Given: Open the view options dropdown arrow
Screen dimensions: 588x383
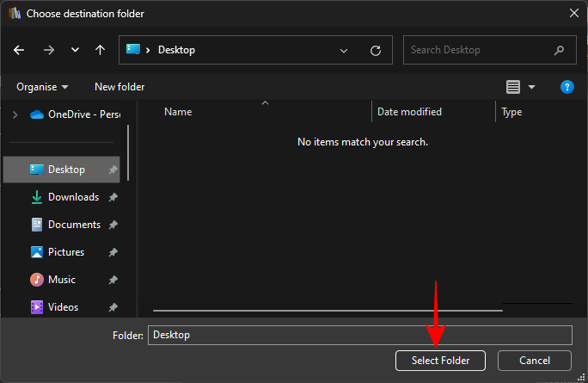Looking at the screenshot, I should [531, 87].
